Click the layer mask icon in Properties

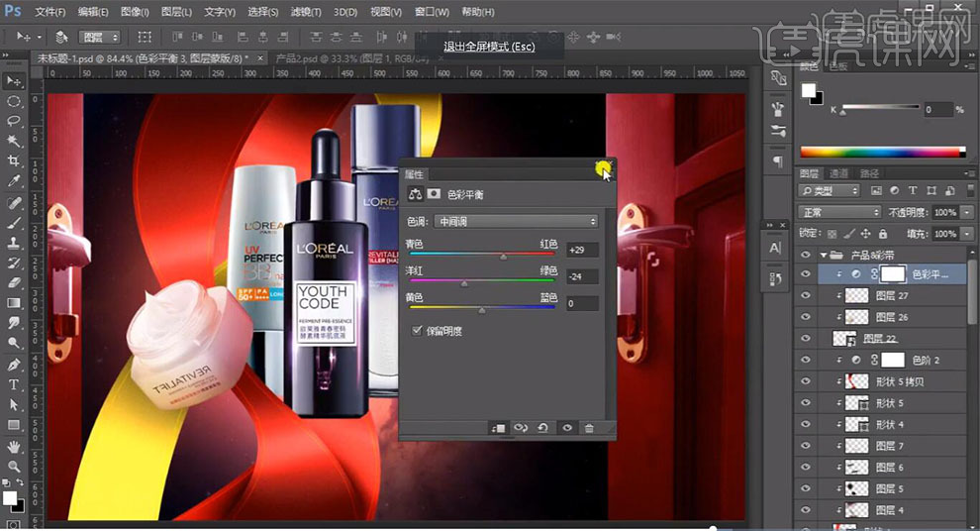[434, 194]
